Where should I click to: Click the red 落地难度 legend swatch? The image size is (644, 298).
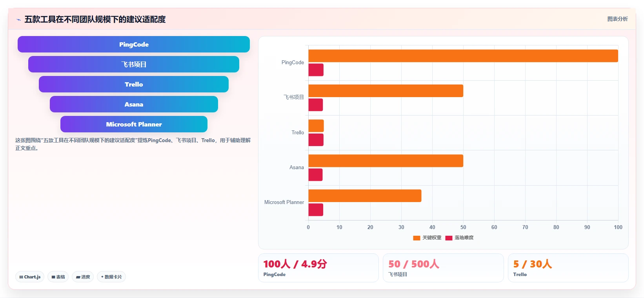449,238
